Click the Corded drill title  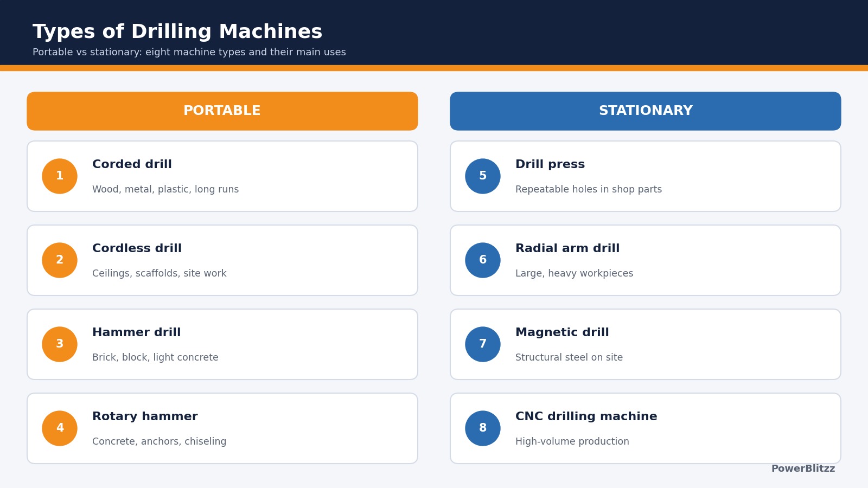(x=132, y=164)
